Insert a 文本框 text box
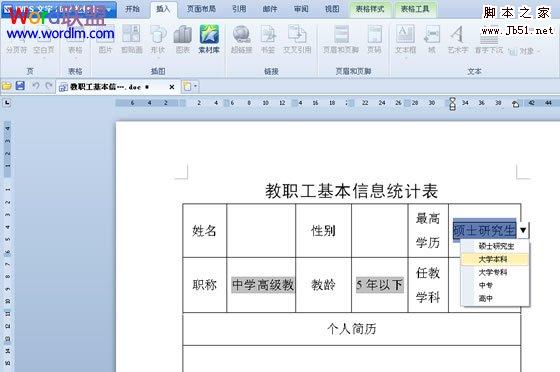 405,40
